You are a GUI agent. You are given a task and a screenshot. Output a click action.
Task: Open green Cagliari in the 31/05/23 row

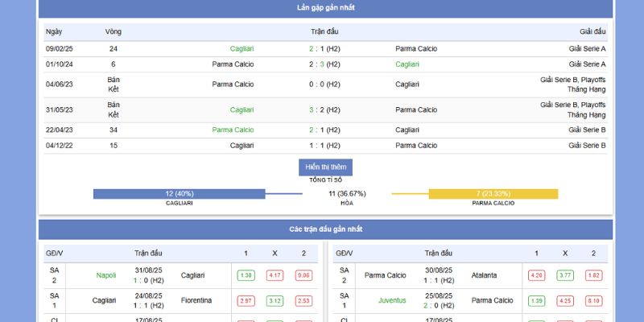point(242,110)
